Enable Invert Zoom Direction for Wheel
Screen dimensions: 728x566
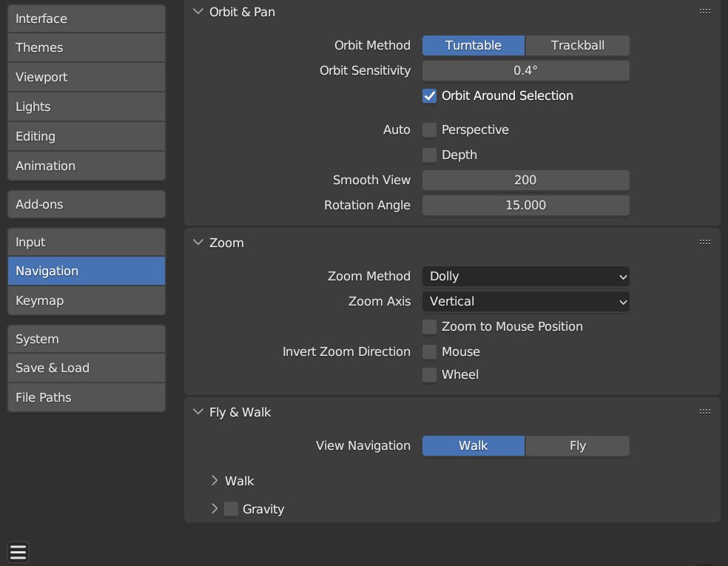(429, 375)
